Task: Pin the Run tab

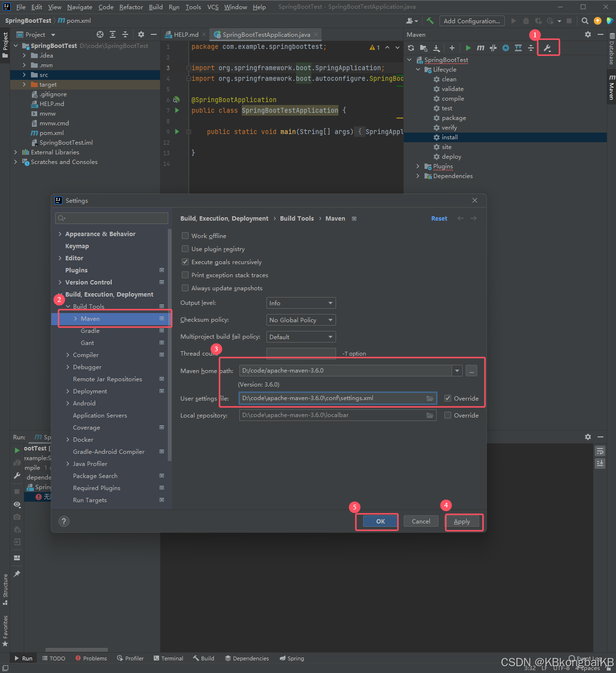Action: coord(17,573)
